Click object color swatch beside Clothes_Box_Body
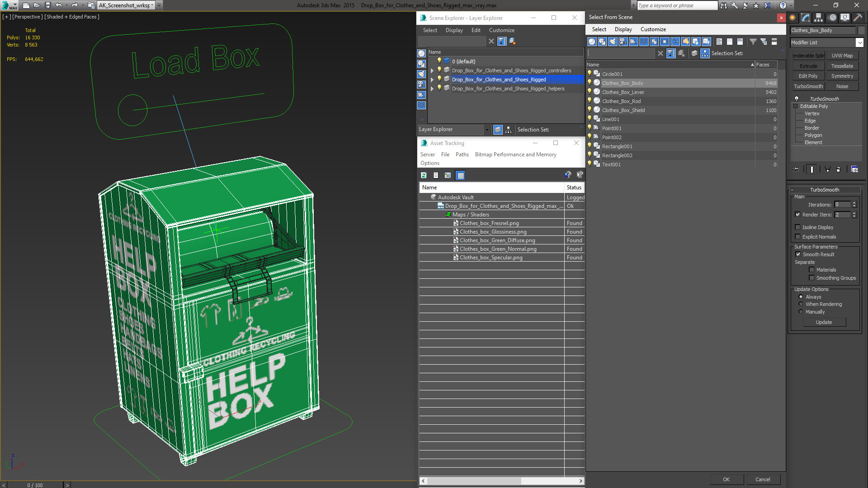Viewport: 868px width, 488px height. [x=861, y=30]
